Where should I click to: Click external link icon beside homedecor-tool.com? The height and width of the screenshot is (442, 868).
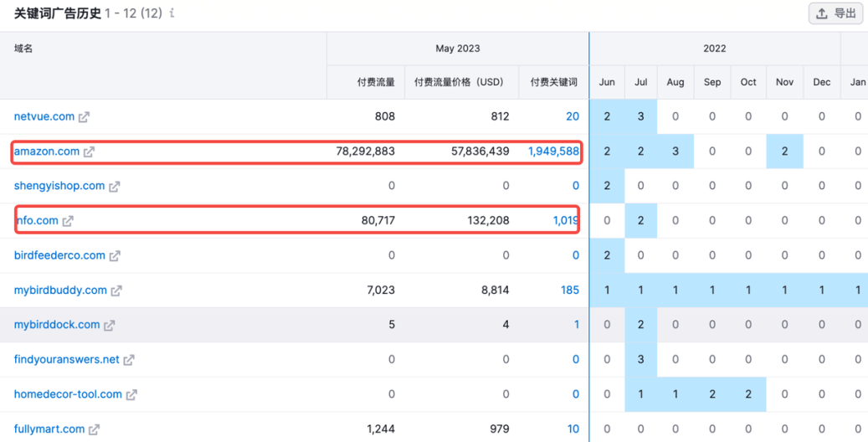coord(131,395)
